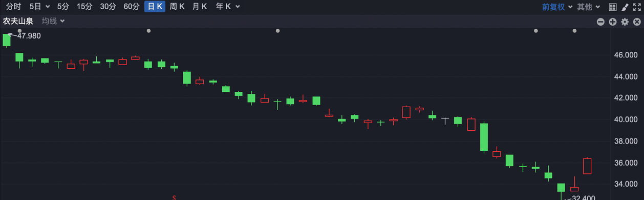Screen dimensions: 644x200
Task: Click the 44.000 price axis label
Action: click(626, 76)
